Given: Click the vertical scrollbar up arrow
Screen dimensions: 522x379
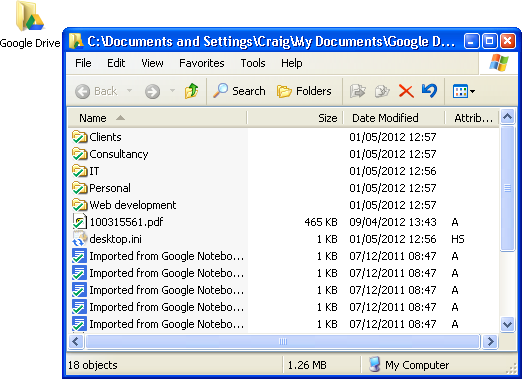Looking at the screenshot, I should click(507, 117).
